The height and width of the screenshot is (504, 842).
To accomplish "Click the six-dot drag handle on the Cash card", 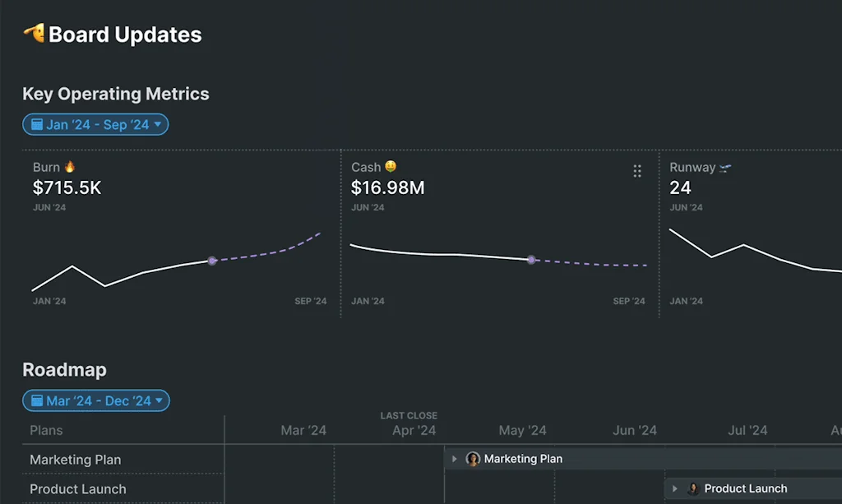I will [637, 170].
